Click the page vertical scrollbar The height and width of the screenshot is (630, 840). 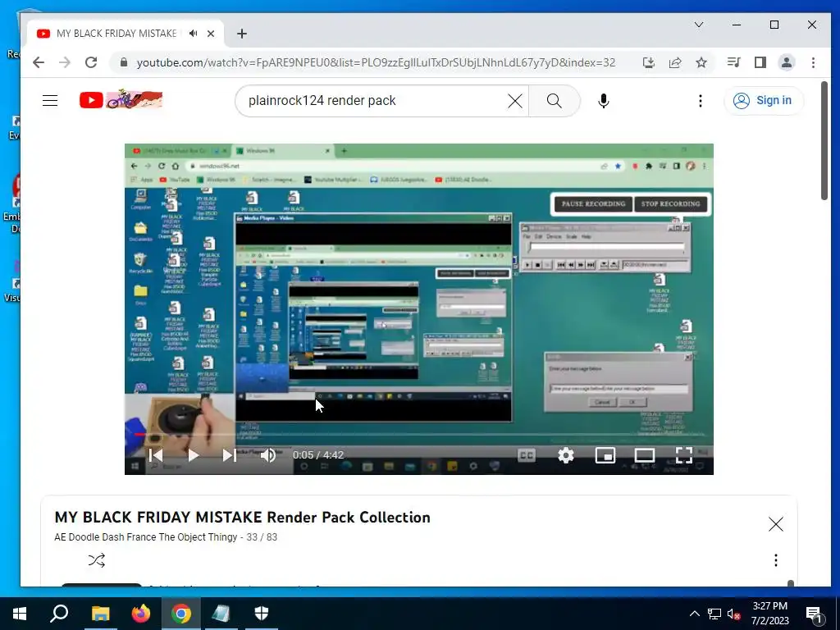pos(824,140)
